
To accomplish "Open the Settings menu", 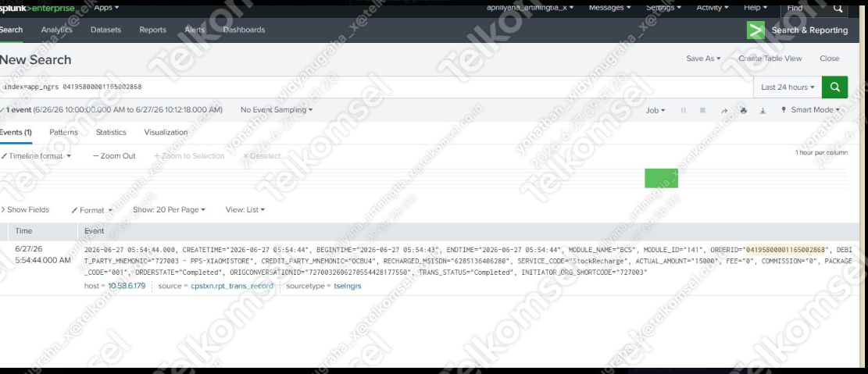I will [663, 8].
